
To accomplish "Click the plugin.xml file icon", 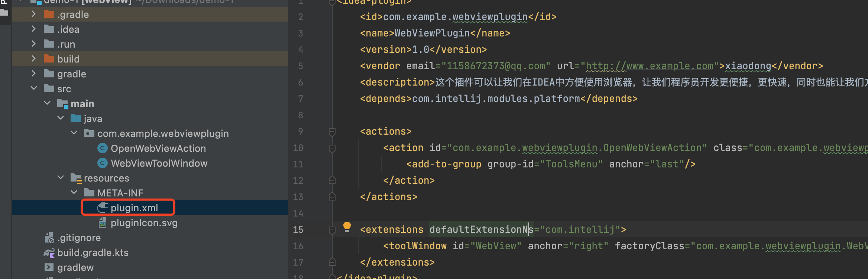I will 103,208.
